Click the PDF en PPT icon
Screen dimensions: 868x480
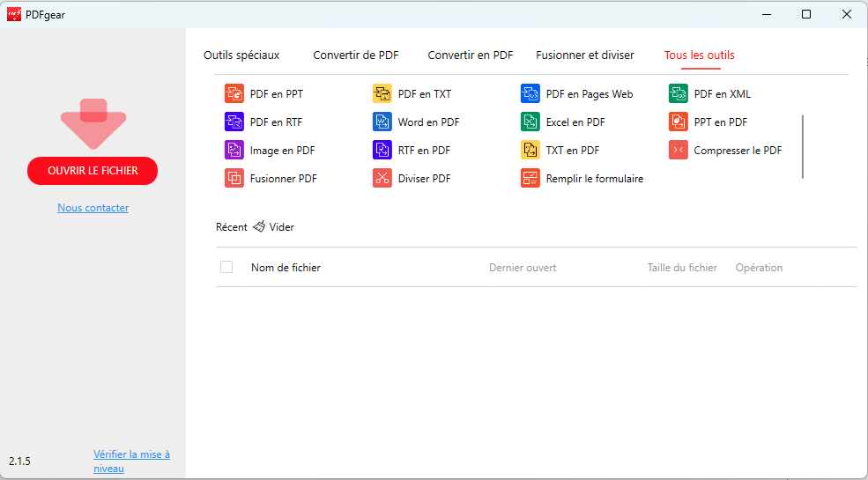coord(234,93)
